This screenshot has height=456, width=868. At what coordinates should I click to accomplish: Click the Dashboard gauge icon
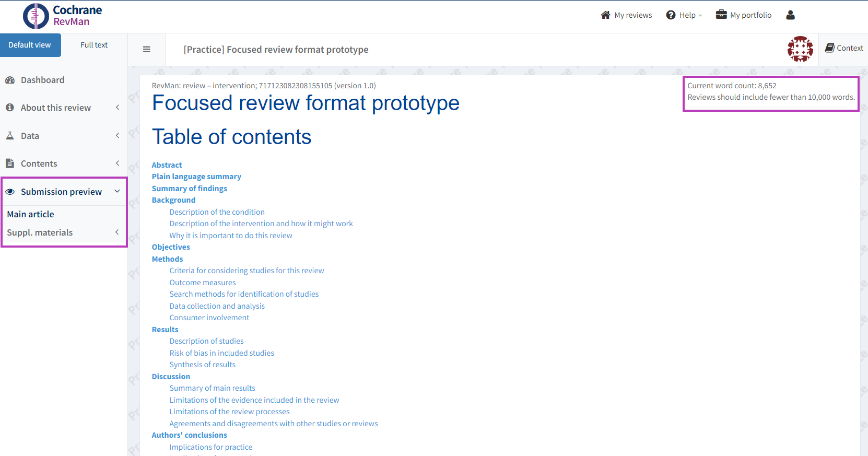coord(10,80)
